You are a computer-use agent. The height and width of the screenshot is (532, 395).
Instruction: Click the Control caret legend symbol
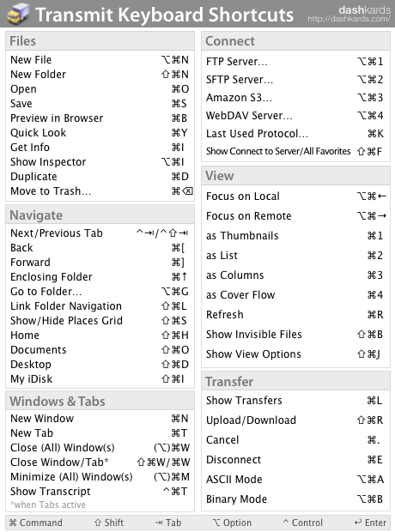pyautogui.click(x=286, y=522)
